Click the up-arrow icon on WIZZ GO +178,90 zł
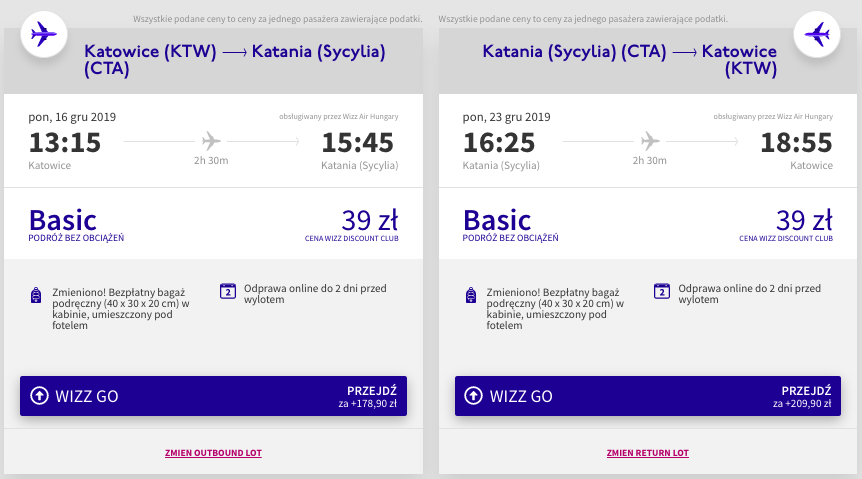 pyautogui.click(x=39, y=395)
